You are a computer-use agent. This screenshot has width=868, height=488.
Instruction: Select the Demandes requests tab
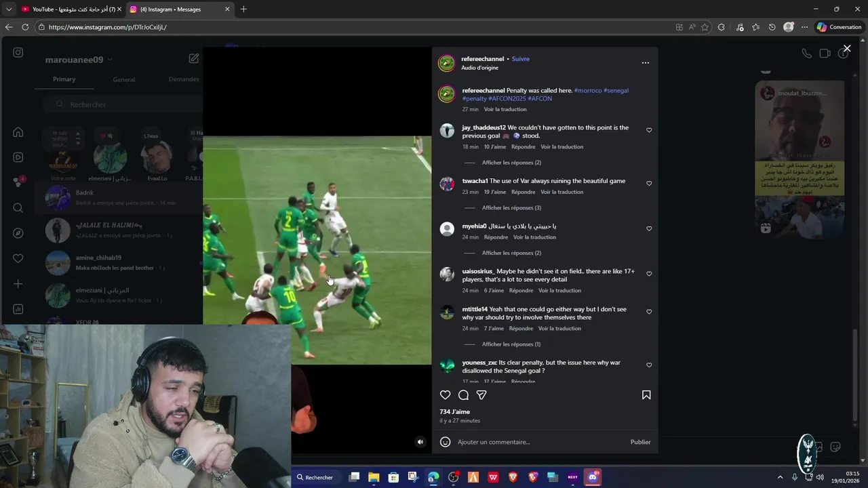click(184, 79)
